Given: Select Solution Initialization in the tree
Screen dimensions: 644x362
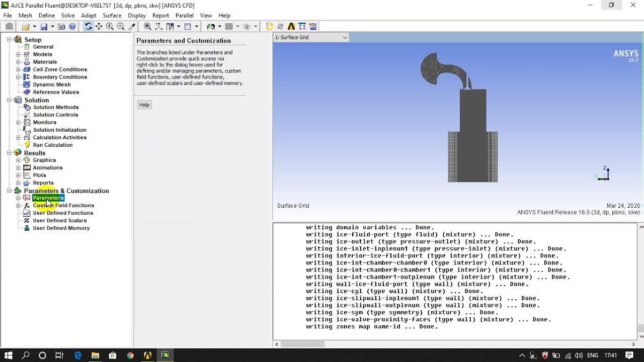Looking at the screenshot, I should coord(59,130).
